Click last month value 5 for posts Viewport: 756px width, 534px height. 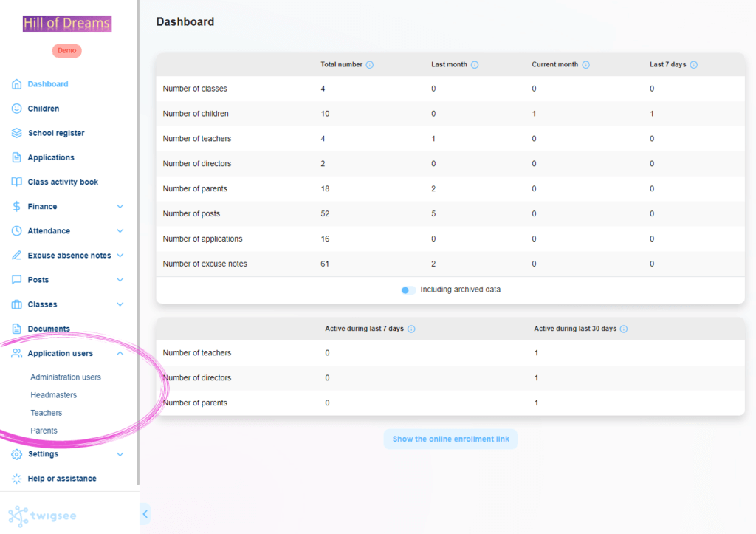pyautogui.click(x=433, y=213)
